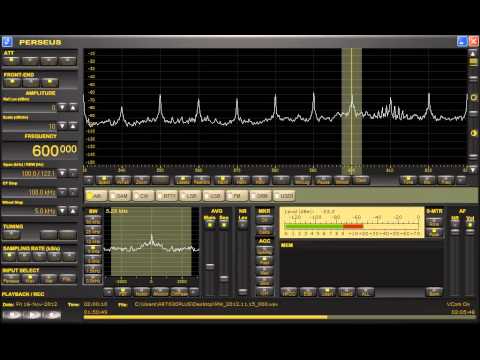Click the half-moon contrast icon on right strip

click(x=473, y=133)
